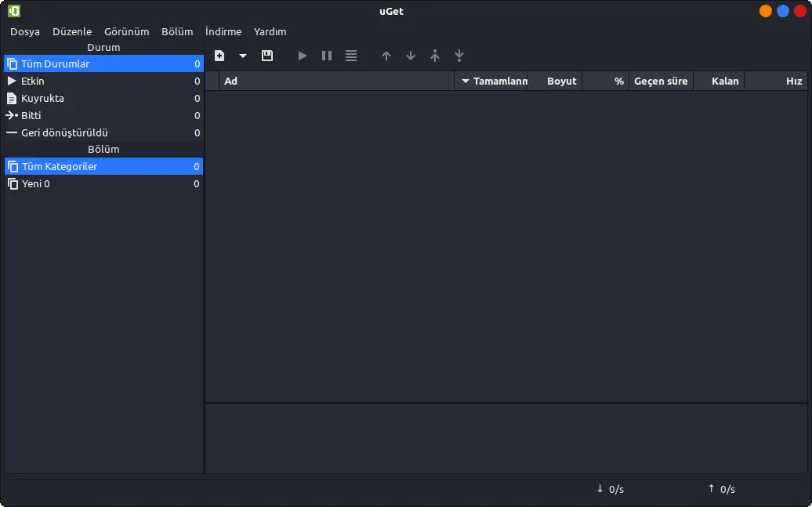
Task: Open the İndirme menu
Action: click(x=223, y=31)
